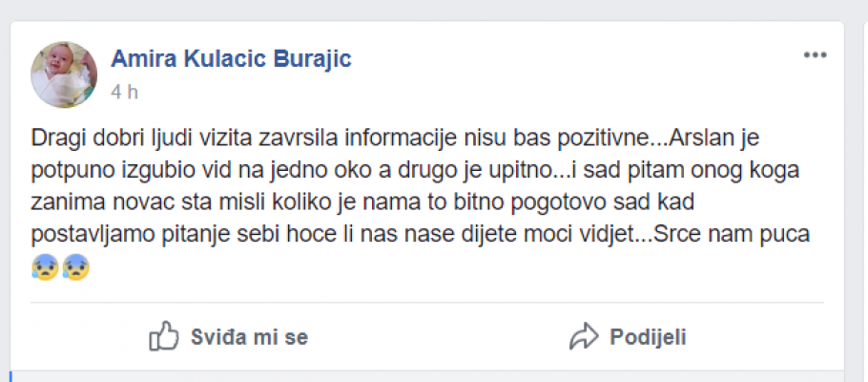
Task: Visit Amira Kulacic Burajic profile name link
Action: 231,59
